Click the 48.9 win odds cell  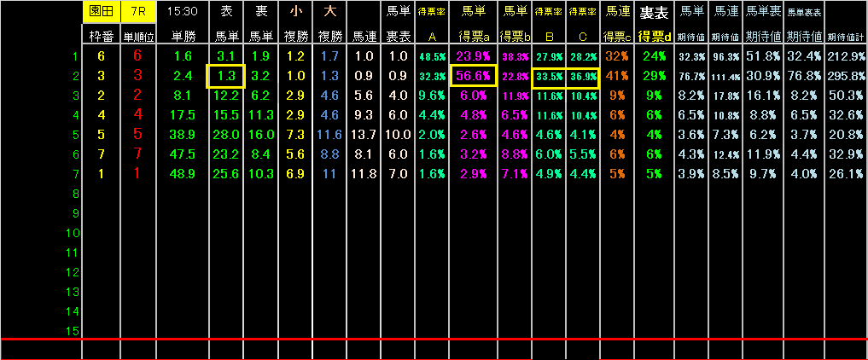pyautogui.click(x=184, y=174)
